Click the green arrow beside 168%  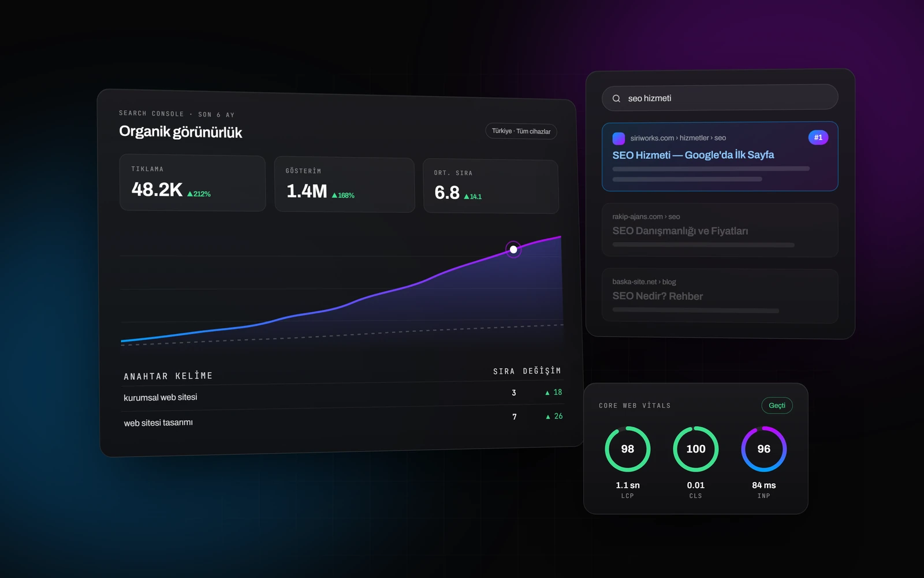pyautogui.click(x=334, y=196)
